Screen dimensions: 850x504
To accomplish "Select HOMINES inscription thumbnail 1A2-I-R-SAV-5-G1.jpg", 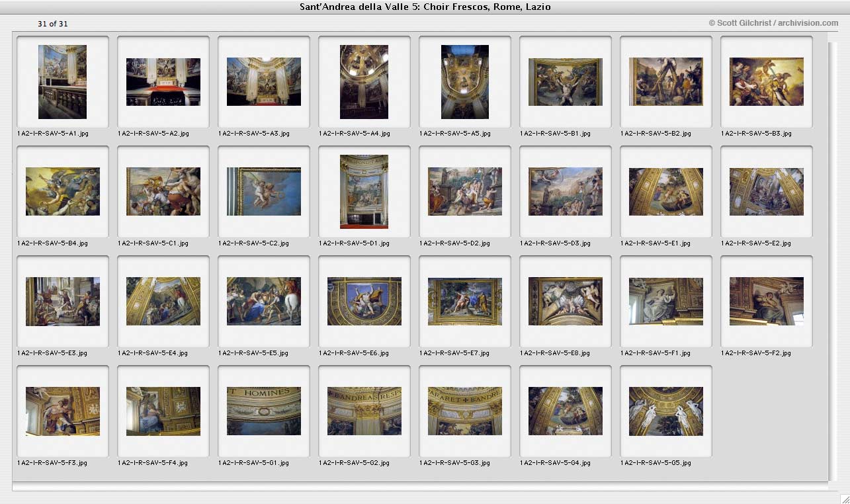I will (264, 411).
